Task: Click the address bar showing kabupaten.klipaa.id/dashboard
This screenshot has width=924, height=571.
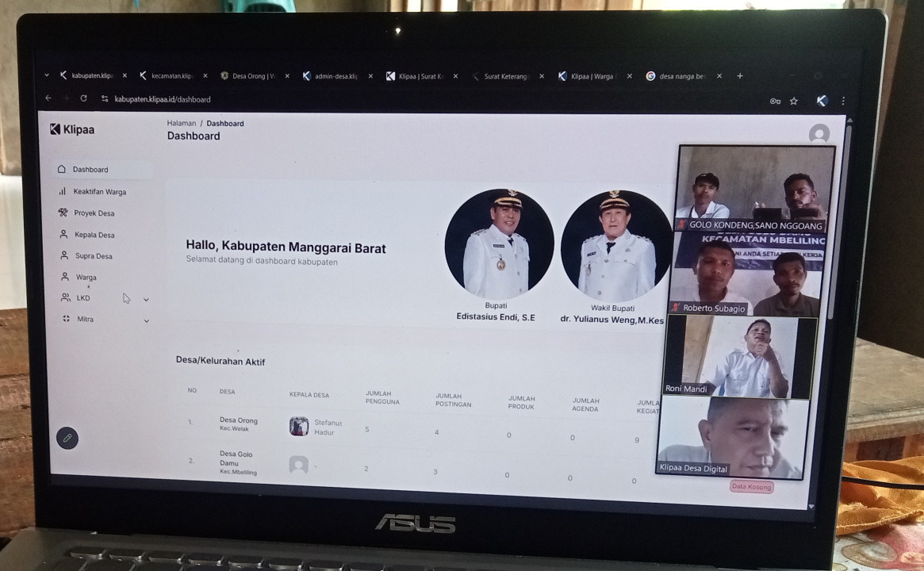Action: pos(163,99)
